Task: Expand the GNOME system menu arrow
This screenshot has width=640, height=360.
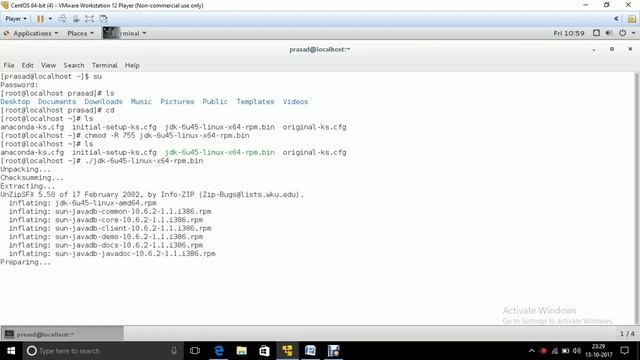Action: point(633,33)
